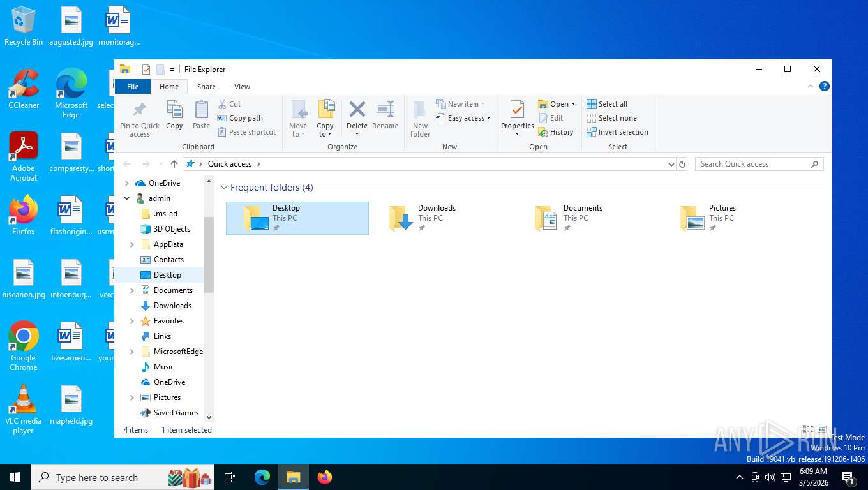The width and height of the screenshot is (868, 490).
Task: Click the address bar refresh button
Action: (x=682, y=164)
